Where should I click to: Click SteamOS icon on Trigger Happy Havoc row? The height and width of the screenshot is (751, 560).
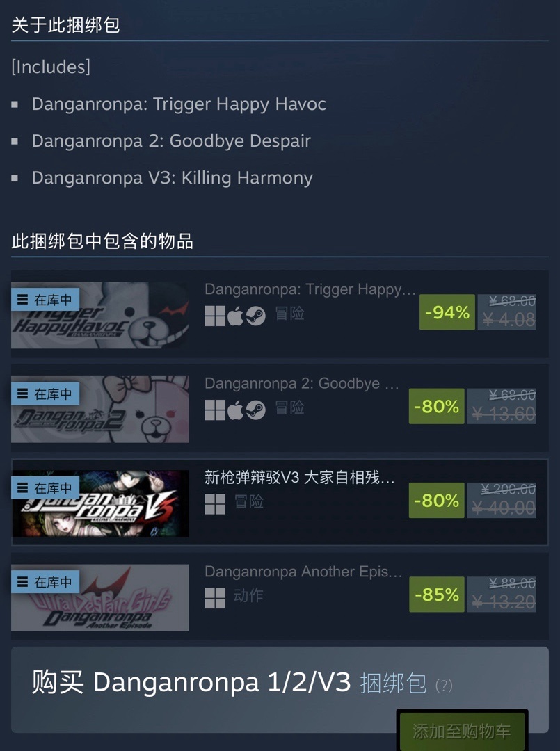click(256, 316)
